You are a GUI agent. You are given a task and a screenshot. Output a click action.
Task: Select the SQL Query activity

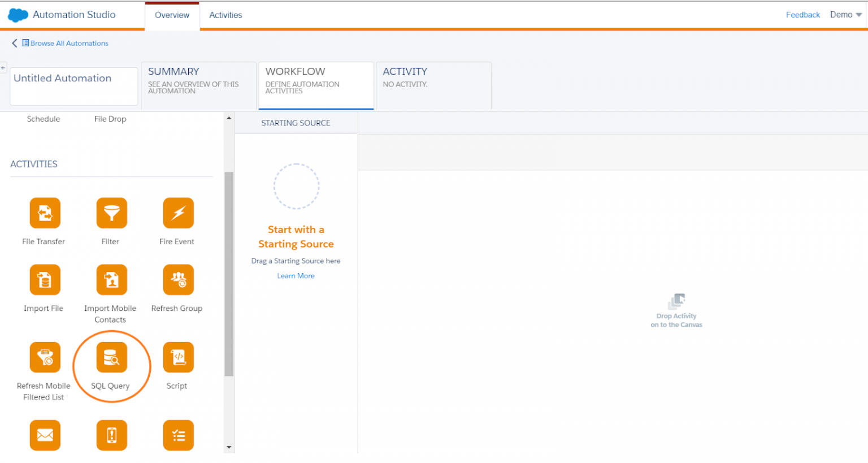[111, 357]
